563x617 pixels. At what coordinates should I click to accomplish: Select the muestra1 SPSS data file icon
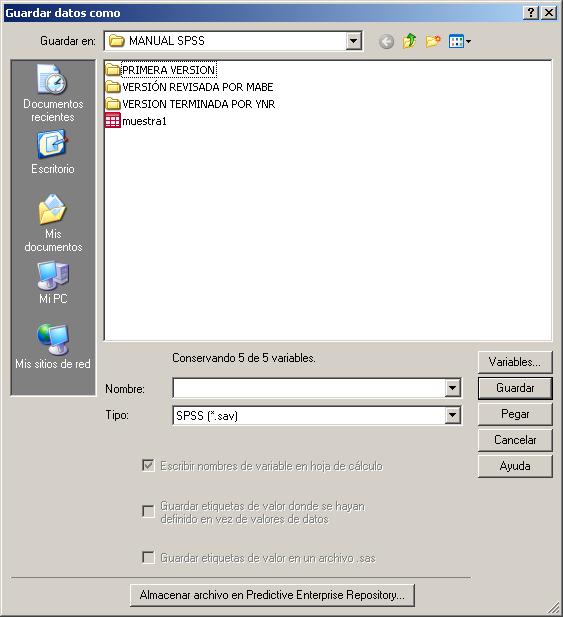[x=113, y=121]
